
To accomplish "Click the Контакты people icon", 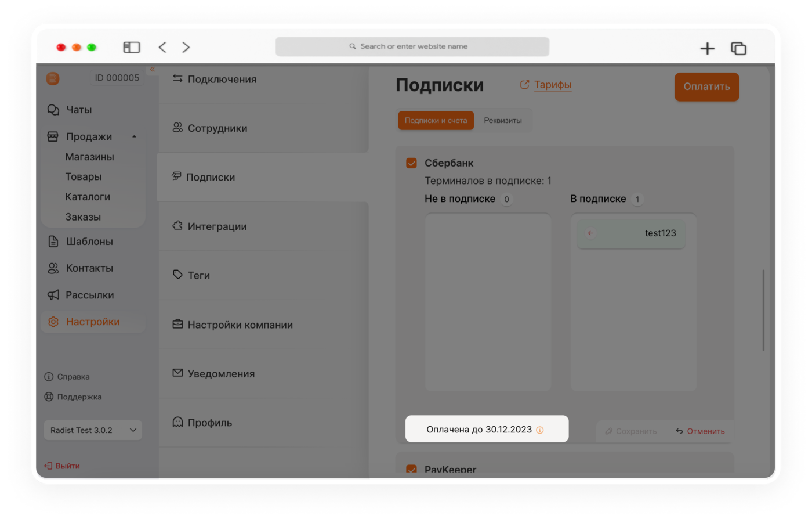I will pos(53,268).
